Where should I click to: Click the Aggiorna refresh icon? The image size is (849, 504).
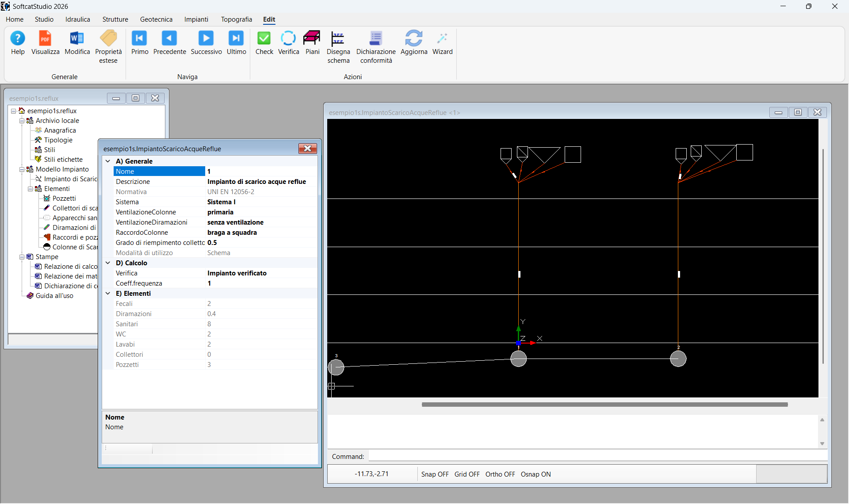point(414,43)
